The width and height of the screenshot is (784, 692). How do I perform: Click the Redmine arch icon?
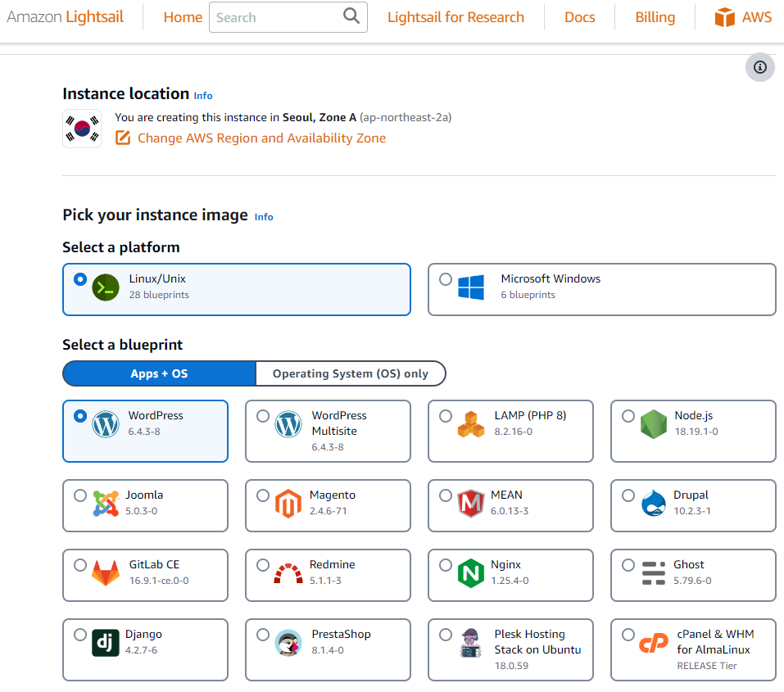pyautogui.click(x=288, y=573)
